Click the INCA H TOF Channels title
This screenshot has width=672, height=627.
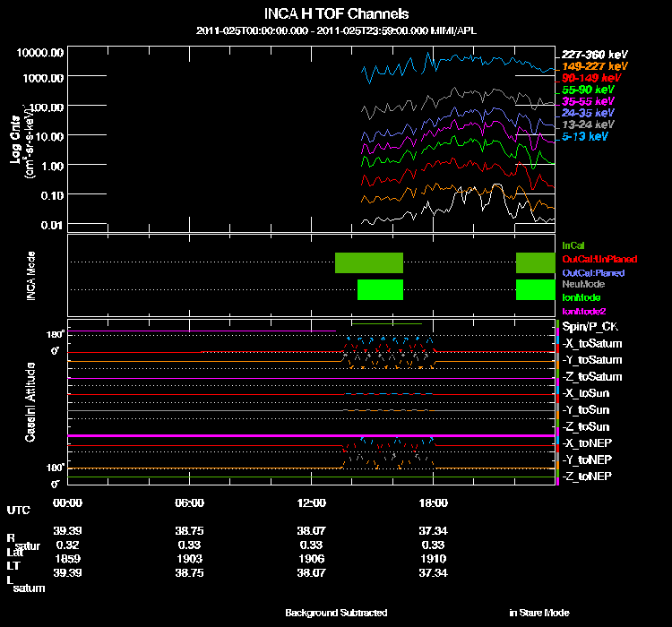point(336,14)
